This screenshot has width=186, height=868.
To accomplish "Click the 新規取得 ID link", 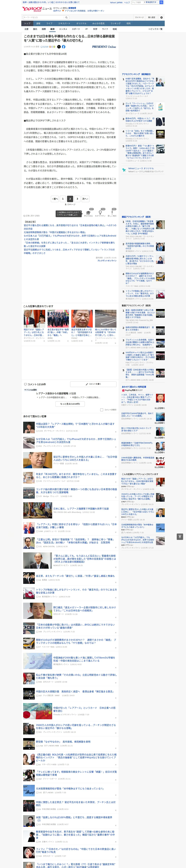I will click(x=72, y=8).
